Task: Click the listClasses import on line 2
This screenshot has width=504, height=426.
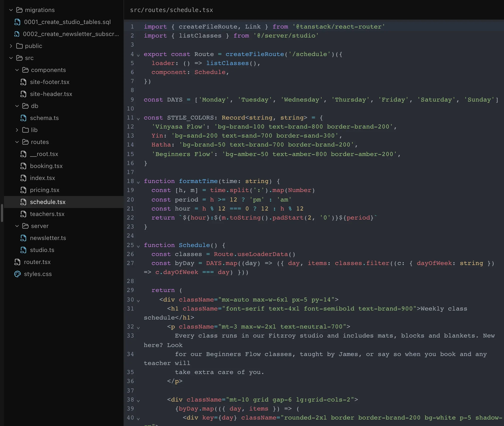Action: coord(200,36)
